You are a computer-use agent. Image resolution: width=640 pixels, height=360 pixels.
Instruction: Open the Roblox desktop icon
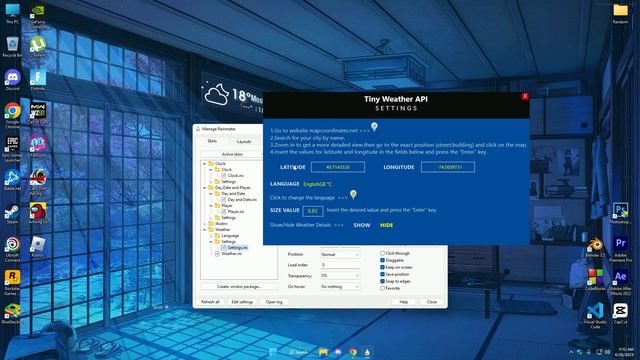(38, 247)
